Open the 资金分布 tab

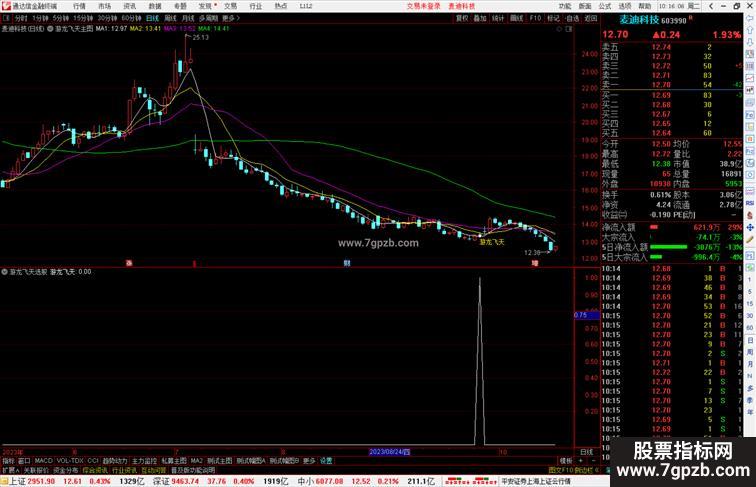(x=65, y=470)
